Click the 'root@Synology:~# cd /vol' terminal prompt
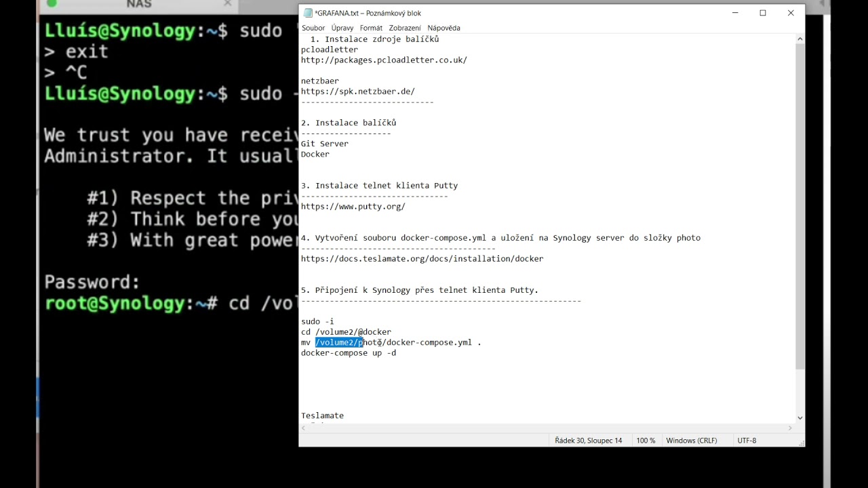 (x=171, y=303)
